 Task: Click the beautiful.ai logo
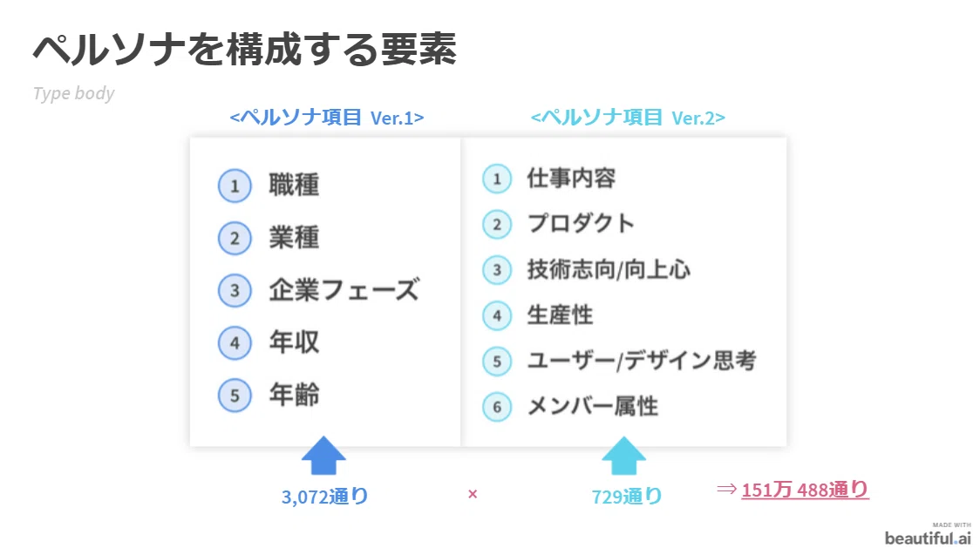[929, 535]
